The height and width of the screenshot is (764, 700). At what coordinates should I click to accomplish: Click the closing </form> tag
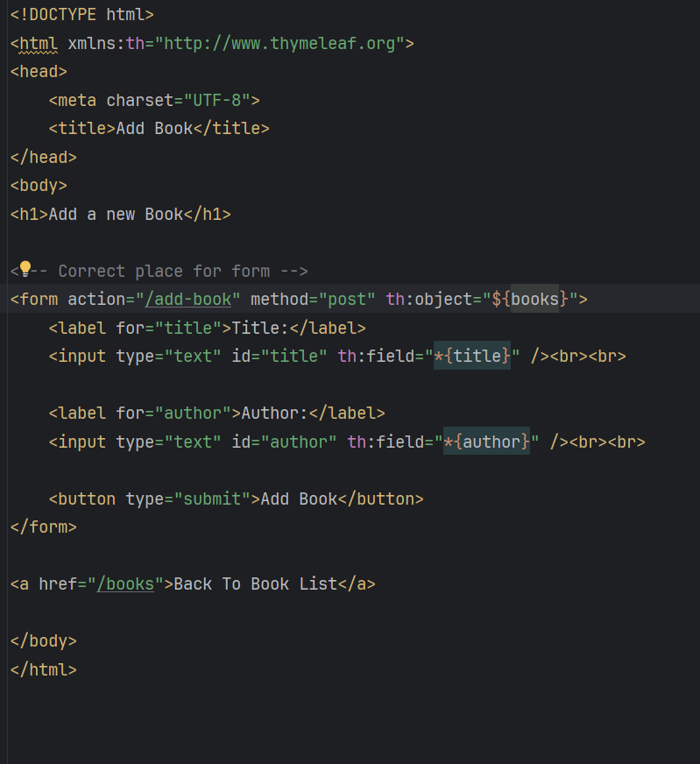click(43, 527)
